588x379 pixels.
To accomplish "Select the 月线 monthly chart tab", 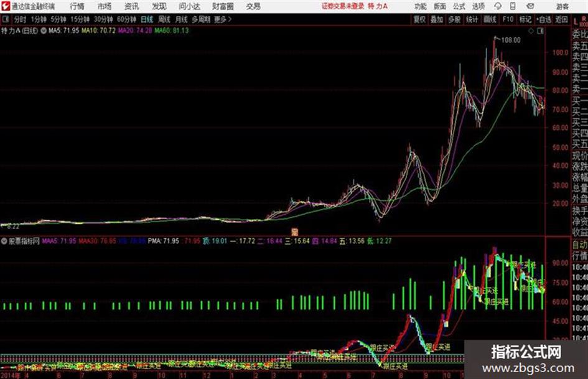I will click(182, 19).
